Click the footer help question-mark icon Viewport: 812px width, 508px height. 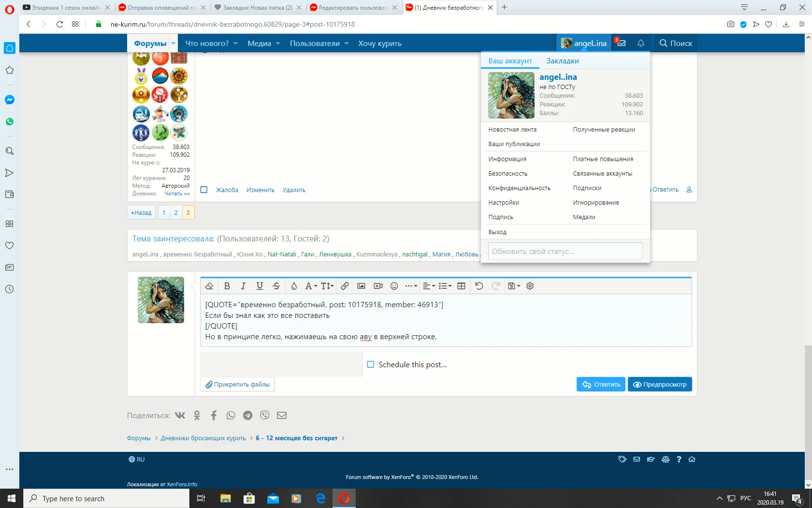[x=679, y=459]
